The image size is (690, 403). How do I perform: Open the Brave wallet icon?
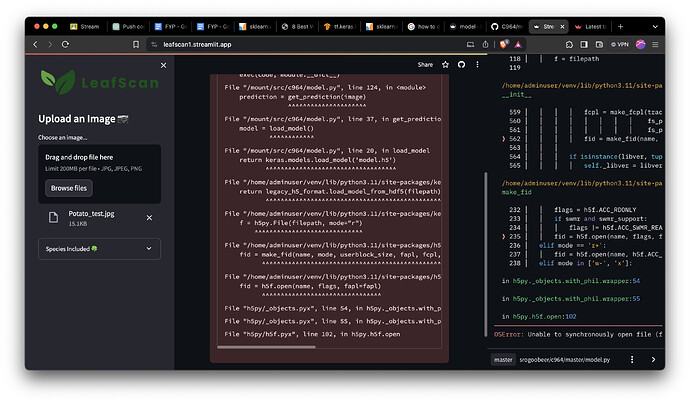[599, 44]
